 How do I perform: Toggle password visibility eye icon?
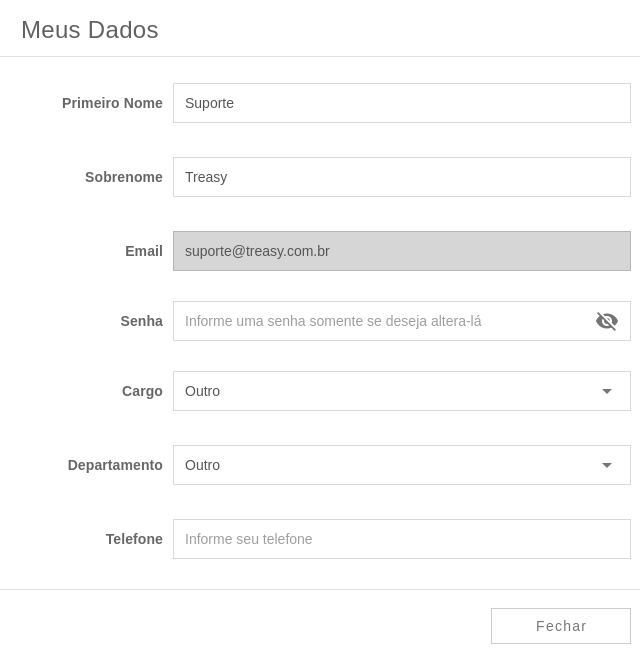[606, 321]
